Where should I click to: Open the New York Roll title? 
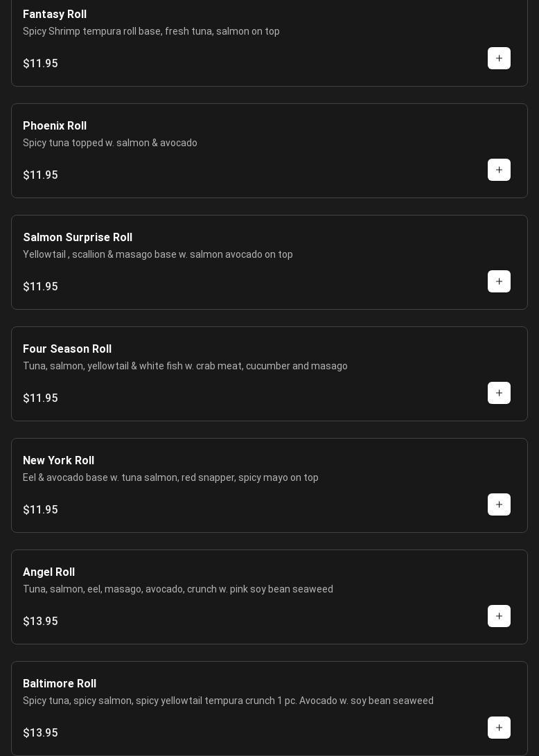click(x=58, y=460)
